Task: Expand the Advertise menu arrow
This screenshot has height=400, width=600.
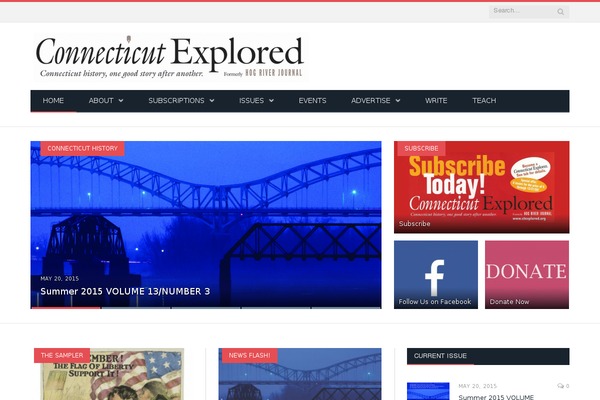Action: tap(398, 101)
